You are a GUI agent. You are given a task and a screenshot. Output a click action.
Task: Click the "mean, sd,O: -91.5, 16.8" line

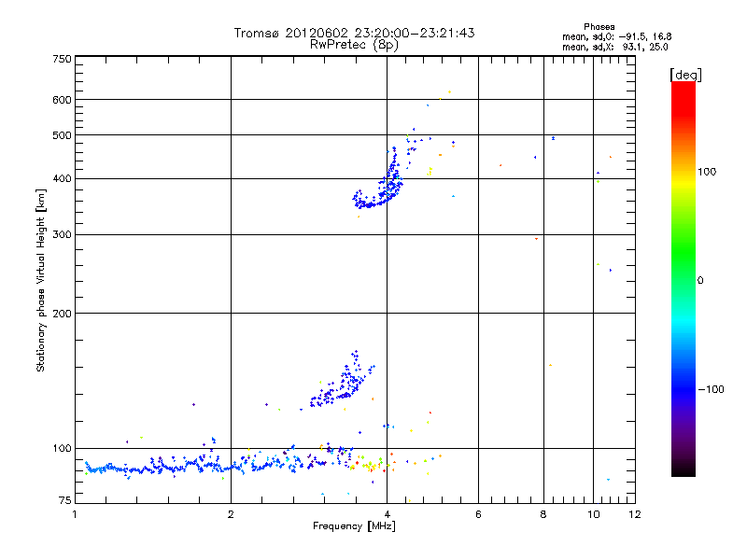[x=616, y=36]
